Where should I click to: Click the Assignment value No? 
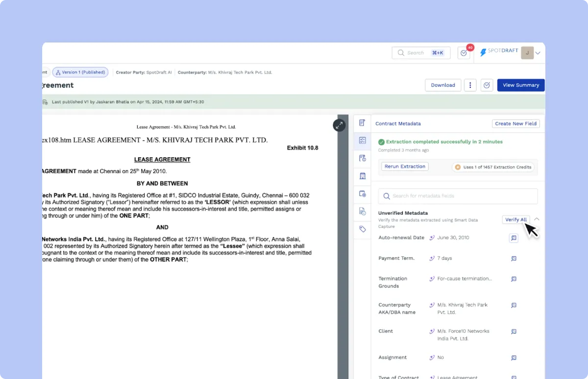click(x=441, y=358)
